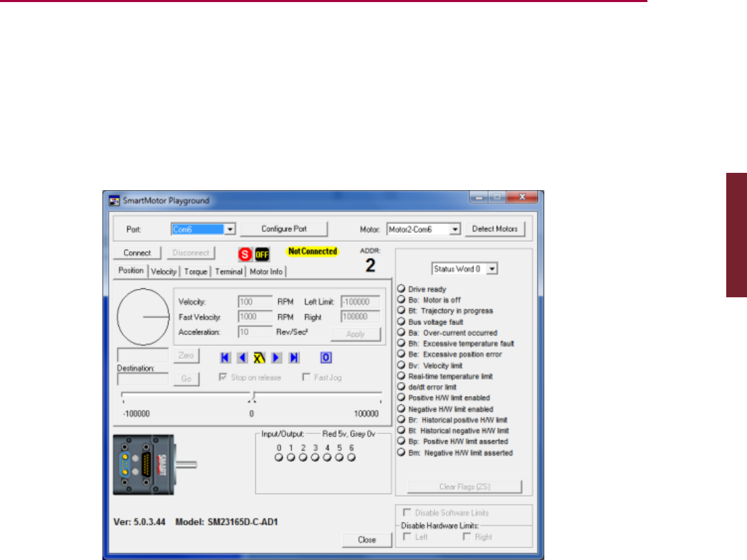Image resolution: width=747 pixels, height=560 pixels.
Task: Open the Motor dropdown arrow
Action: point(455,229)
